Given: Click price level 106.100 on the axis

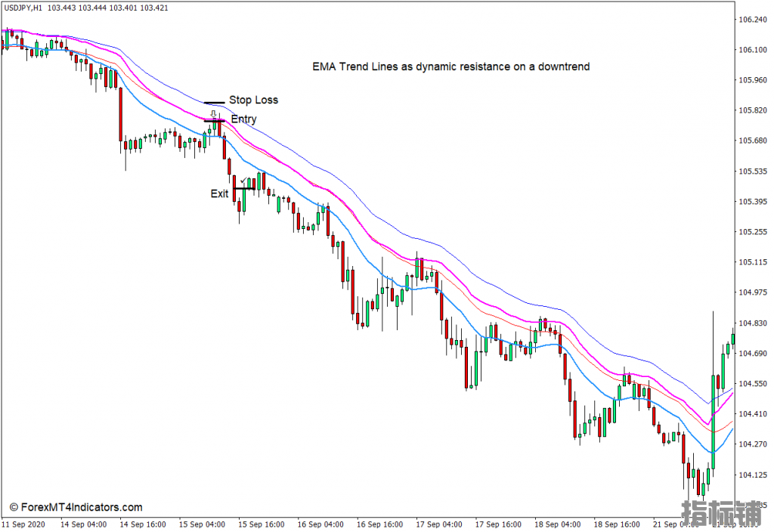Looking at the screenshot, I should coord(753,50).
